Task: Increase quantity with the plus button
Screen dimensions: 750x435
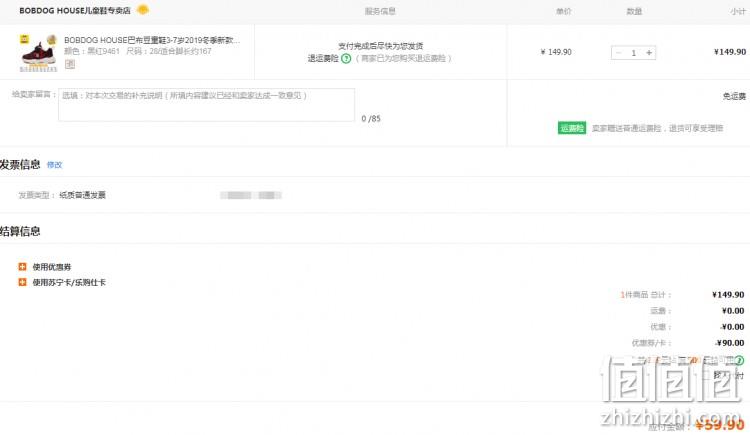Action: point(649,53)
